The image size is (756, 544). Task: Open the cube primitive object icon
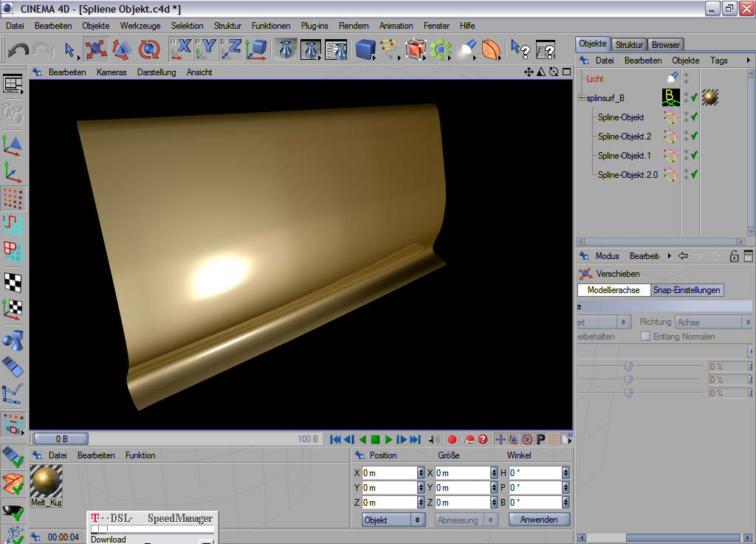365,49
